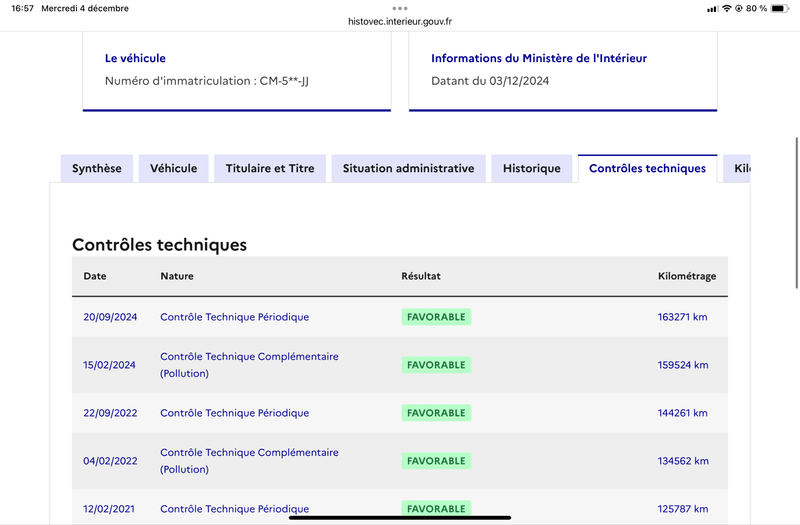
Task: Tap the 80 % battery percentage
Action: pyautogui.click(x=756, y=8)
